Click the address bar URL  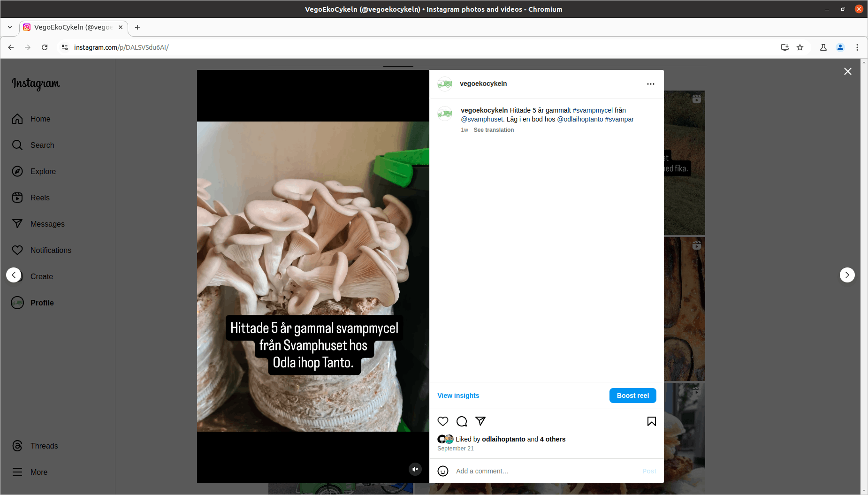(x=121, y=47)
